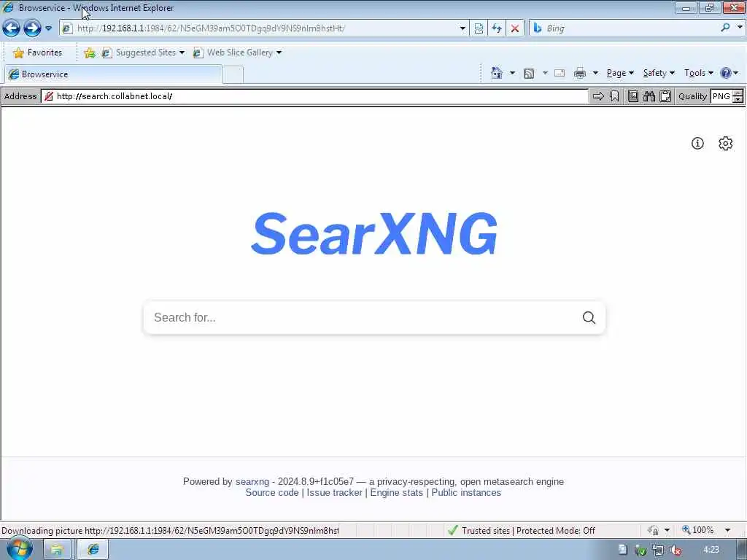The width and height of the screenshot is (747, 560).
Task: Go back with the IE Back arrow
Action: coord(12,28)
